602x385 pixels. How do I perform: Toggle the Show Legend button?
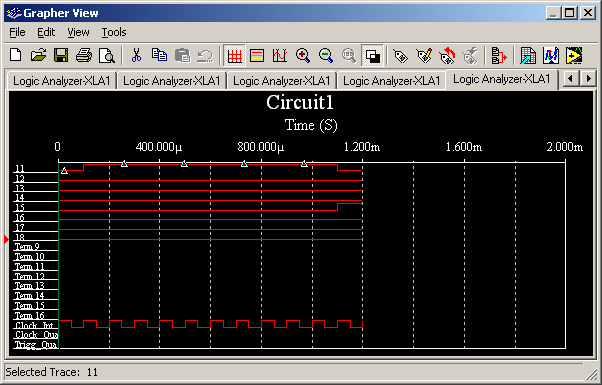257,56
